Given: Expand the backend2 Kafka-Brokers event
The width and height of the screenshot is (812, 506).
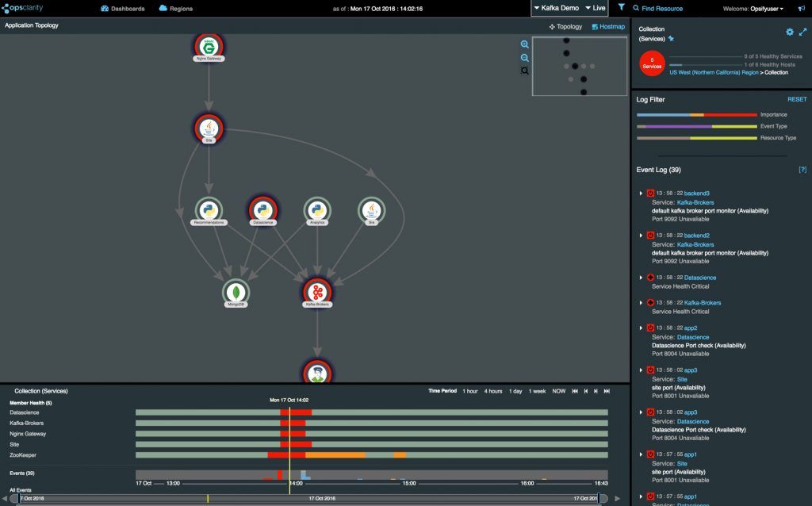Looking at the screenshot, I should tap(641, 235).
